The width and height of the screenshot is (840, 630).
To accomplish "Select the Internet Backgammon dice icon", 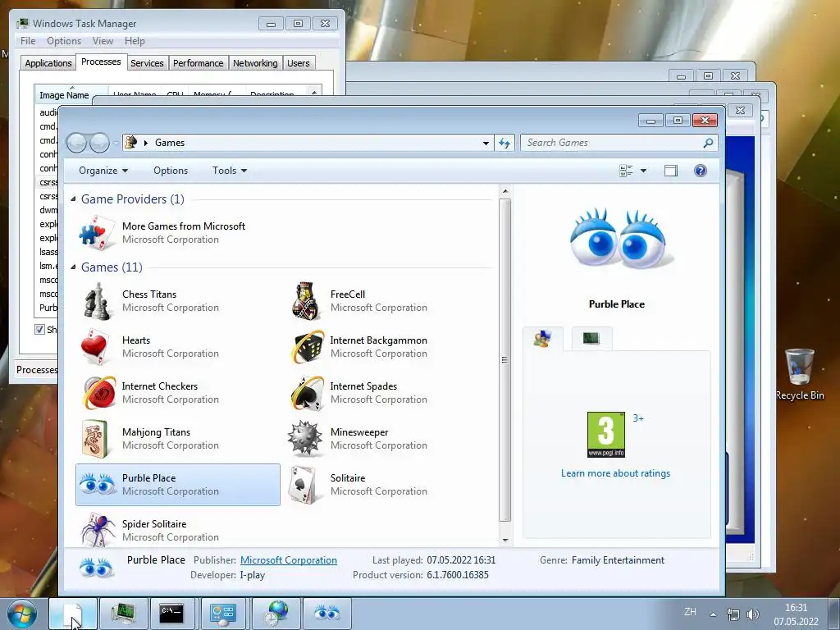I will click(x=307, y=347).
